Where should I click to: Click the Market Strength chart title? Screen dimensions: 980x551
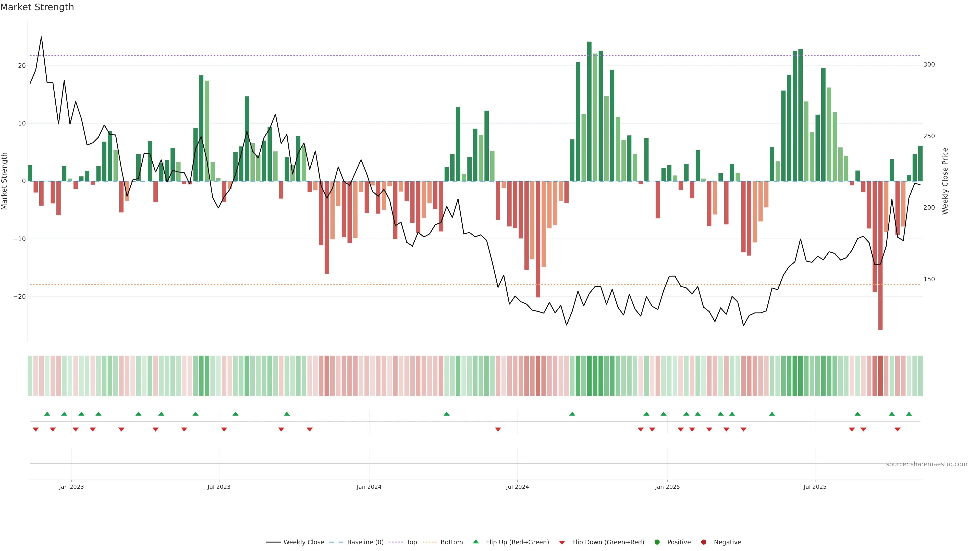click(x=37, y=7)
